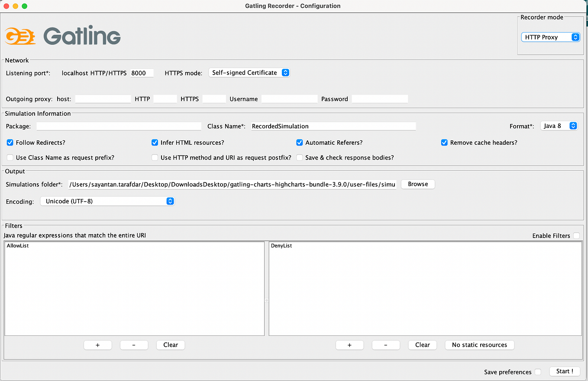Image resolution: width=588 pixels, height=381 pixels.
Task: Open the HTTPS mode dropdown
Action: 249,72
